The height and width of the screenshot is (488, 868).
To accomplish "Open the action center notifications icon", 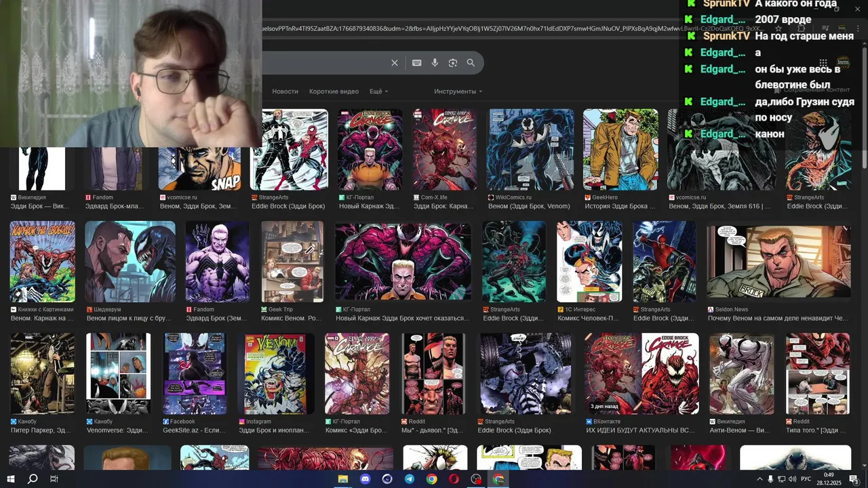I will [x=854, y=479].
